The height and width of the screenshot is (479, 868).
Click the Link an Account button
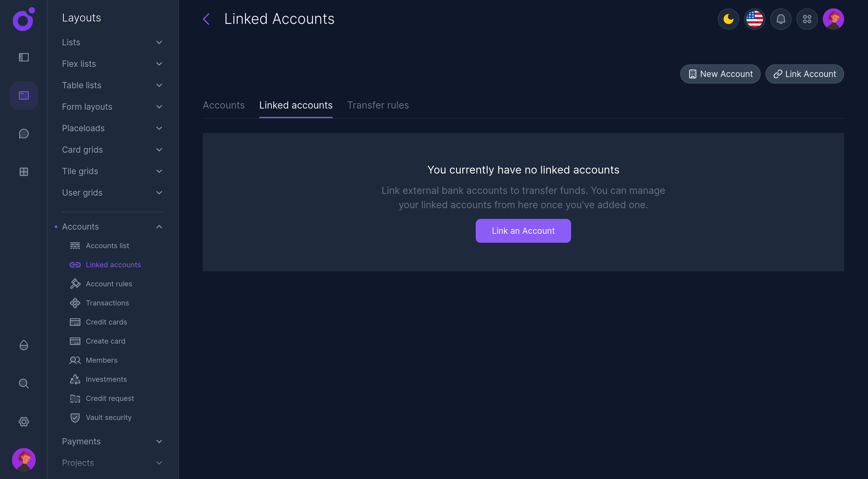[523, 231]
